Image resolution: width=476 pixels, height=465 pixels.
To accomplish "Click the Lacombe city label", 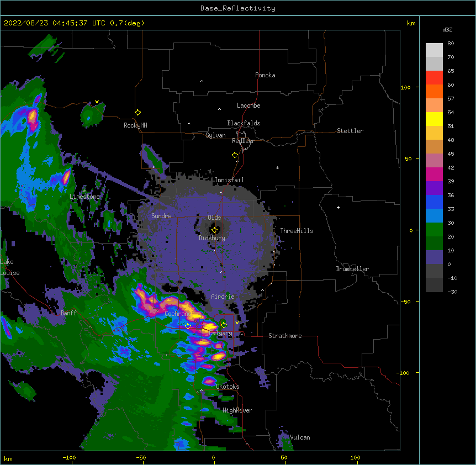I will tap(248, 105).
